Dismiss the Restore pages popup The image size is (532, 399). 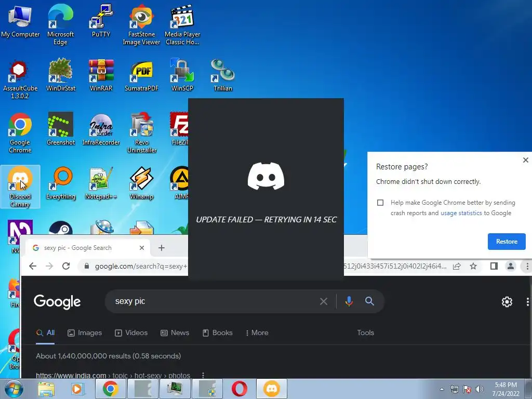point(526,160)
